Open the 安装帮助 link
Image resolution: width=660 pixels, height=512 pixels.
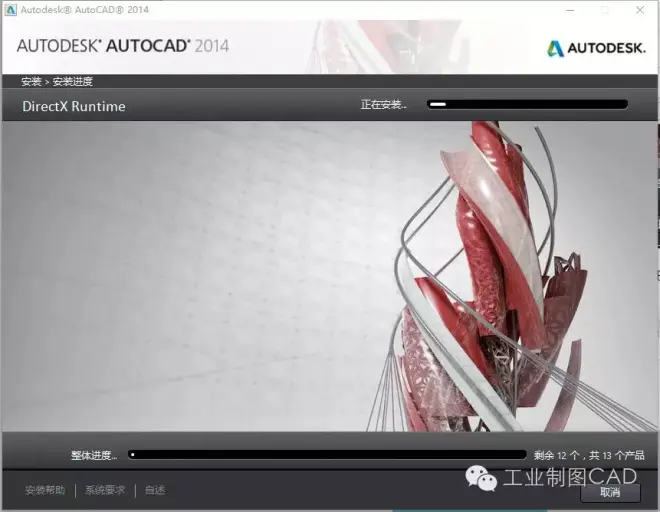[x=45, y=490]
